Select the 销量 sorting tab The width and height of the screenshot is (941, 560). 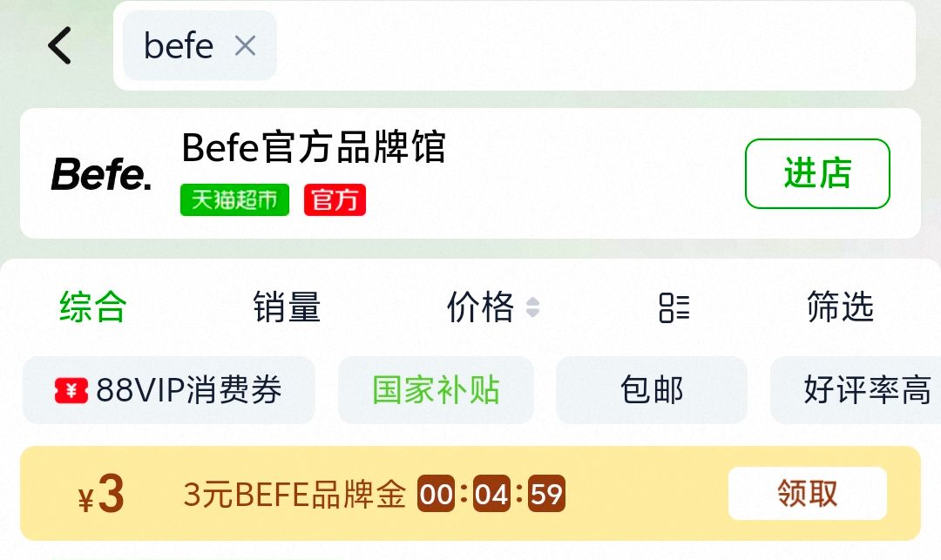(287, 307)
